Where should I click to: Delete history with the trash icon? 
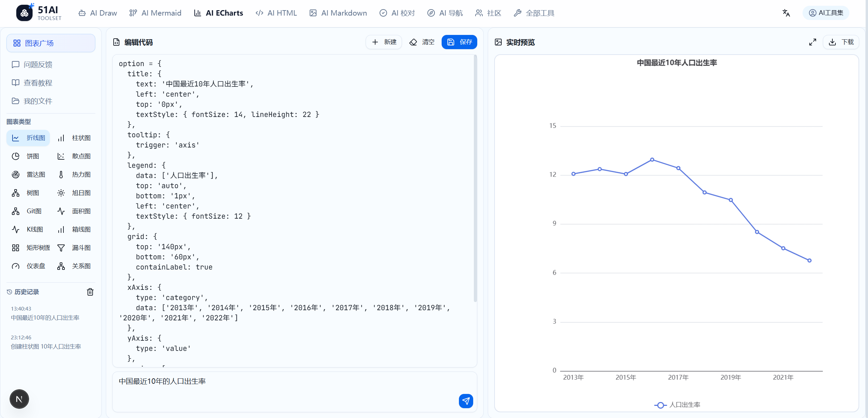point(90,292)
